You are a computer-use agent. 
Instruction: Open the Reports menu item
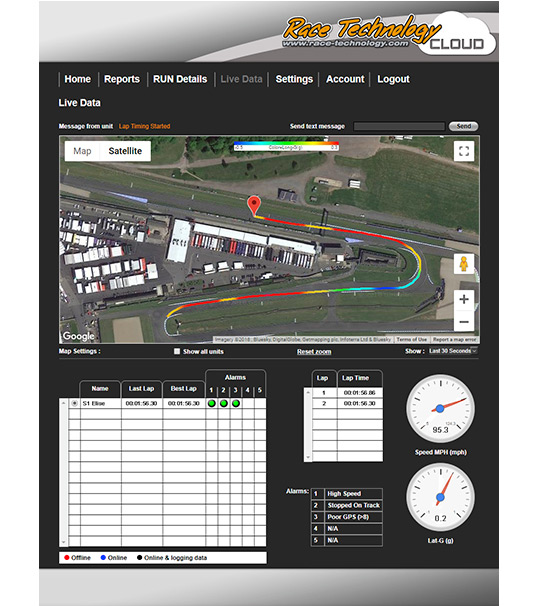click(122, 79)
